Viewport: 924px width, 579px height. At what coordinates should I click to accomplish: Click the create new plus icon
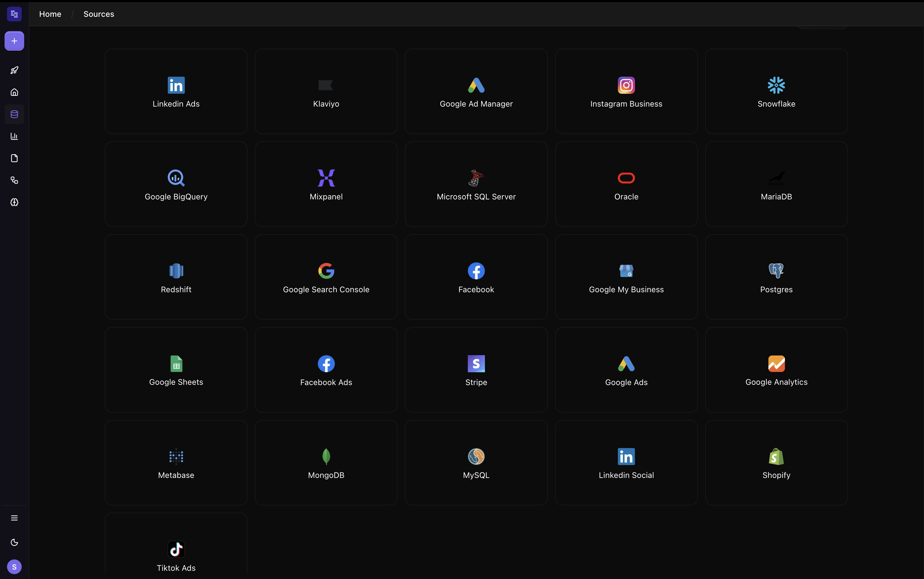click(x=14, y=41)
